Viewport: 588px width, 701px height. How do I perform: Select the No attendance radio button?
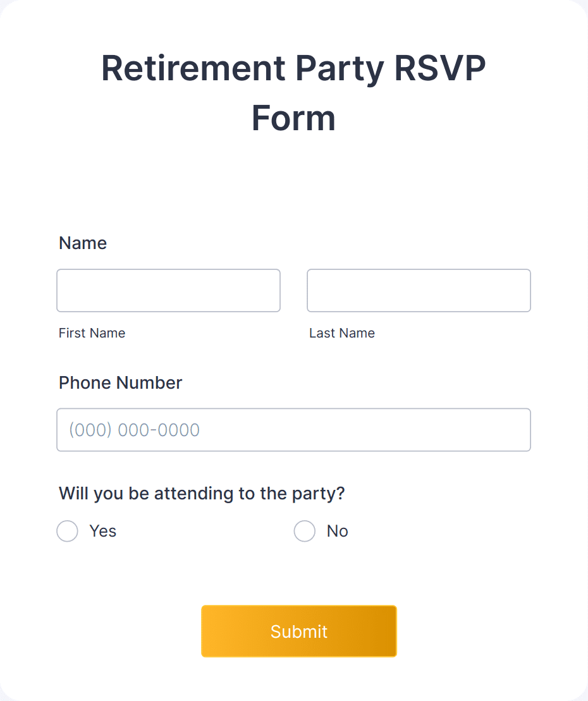pyautogui.click(x=305, y=531)
